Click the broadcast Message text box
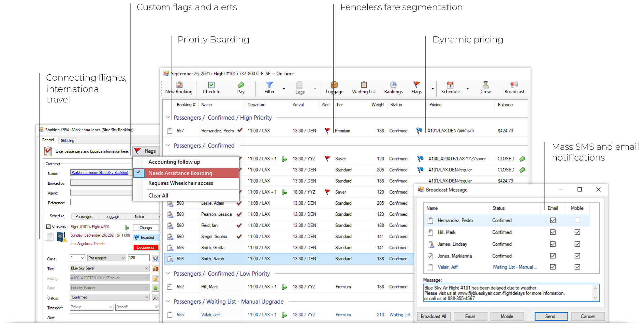This screenshot has width=644, height=324. [x=511, y=293]
